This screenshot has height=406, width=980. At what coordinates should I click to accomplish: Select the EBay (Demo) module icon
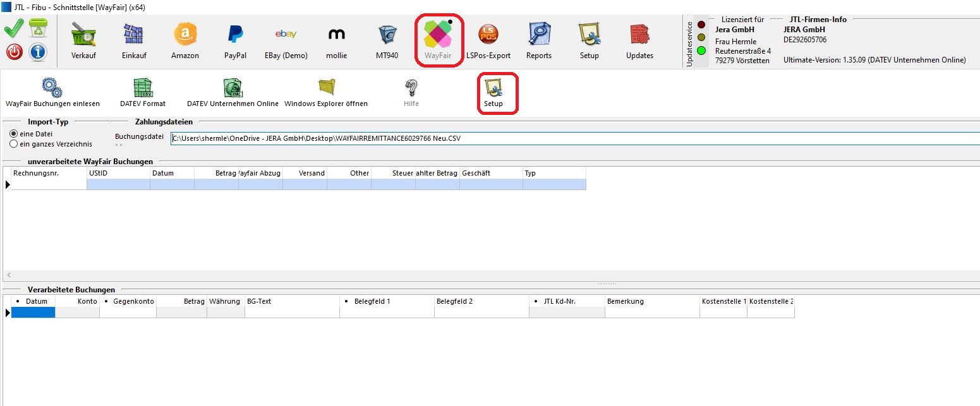click(286, 39)
